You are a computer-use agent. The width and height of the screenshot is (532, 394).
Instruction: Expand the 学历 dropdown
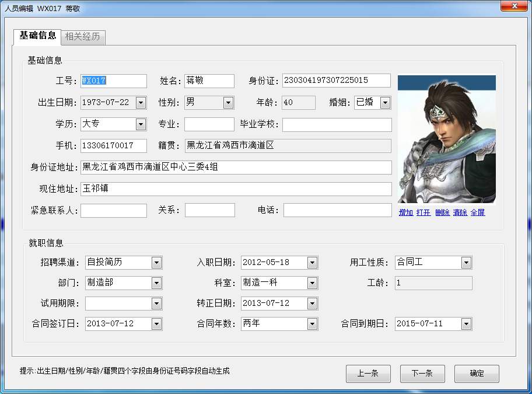point(141,124)
